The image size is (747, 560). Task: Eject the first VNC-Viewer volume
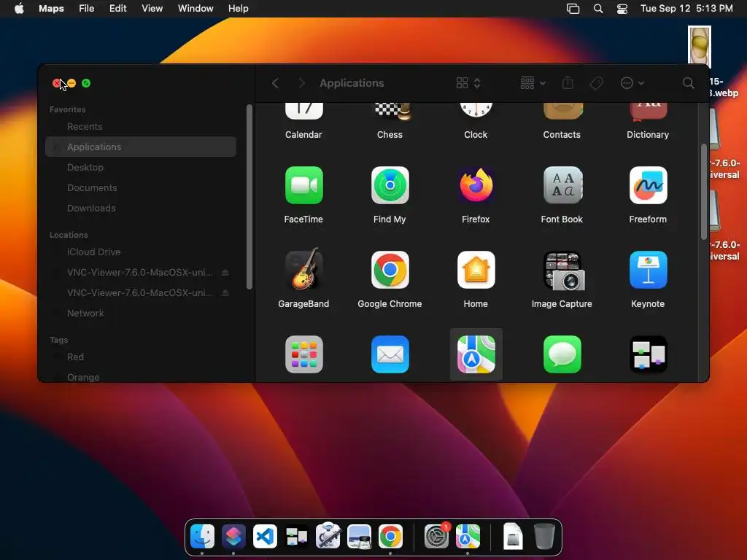tap(225, 273)
